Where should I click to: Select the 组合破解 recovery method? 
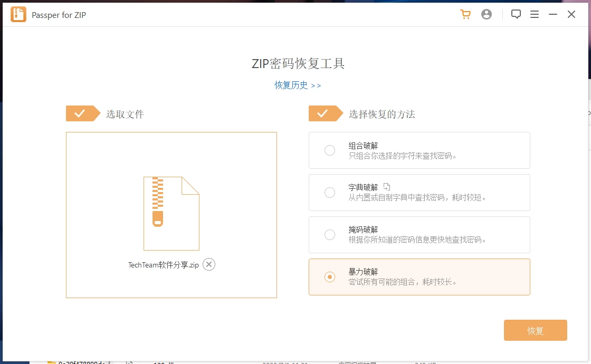[330, 150]
